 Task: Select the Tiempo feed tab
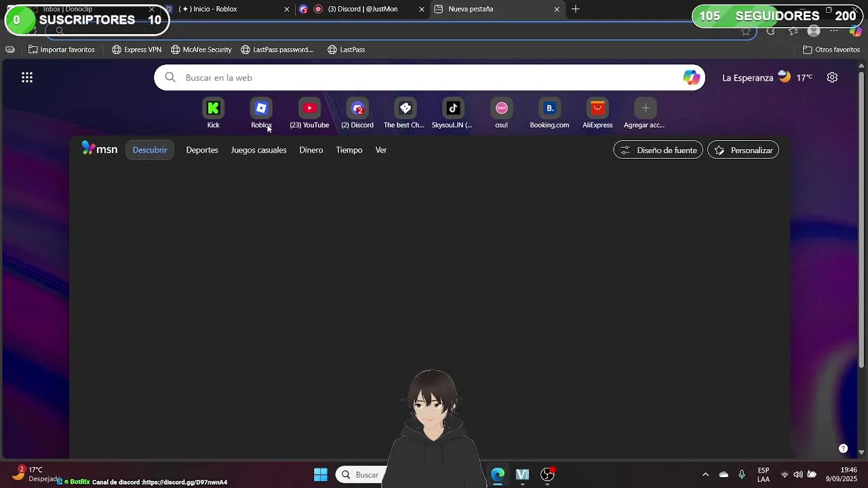(x=349, y=150)
